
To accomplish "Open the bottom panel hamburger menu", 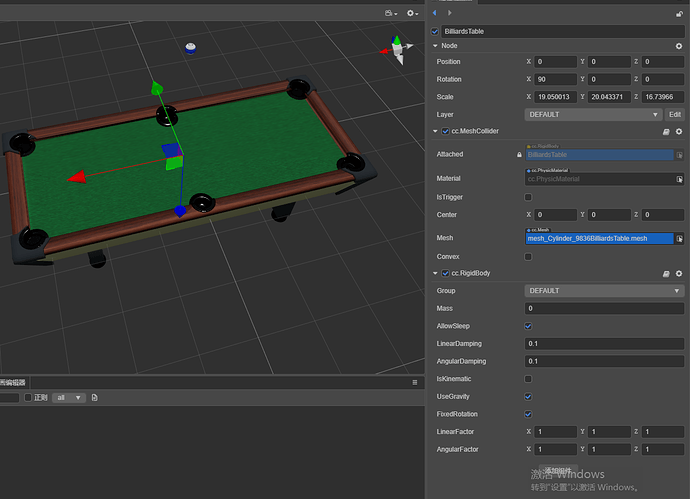I will pos(415,382).
